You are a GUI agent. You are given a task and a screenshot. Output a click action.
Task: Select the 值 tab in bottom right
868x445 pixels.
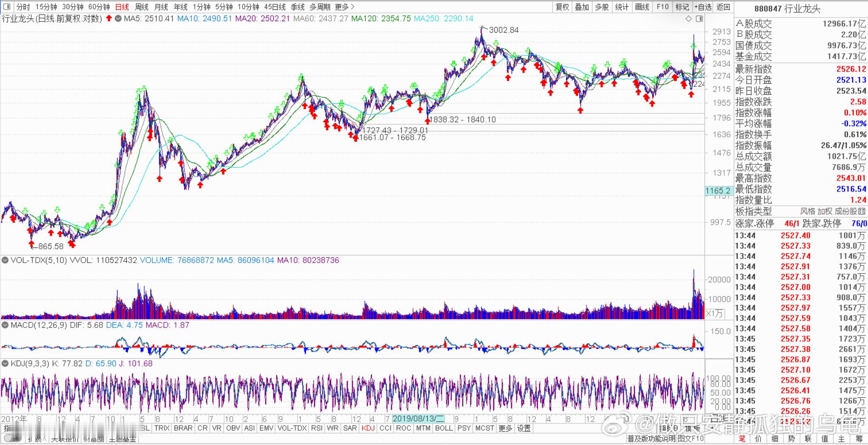click(824, 439)
